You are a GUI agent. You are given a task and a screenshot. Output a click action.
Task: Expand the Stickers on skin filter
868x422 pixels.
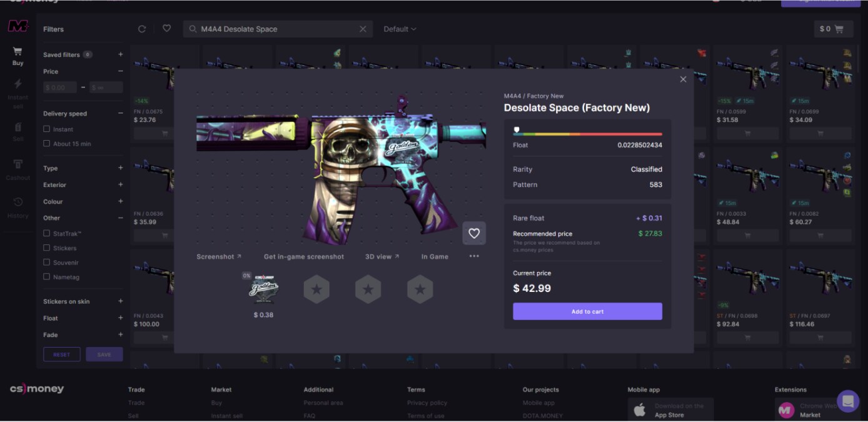tap(120, 301)
